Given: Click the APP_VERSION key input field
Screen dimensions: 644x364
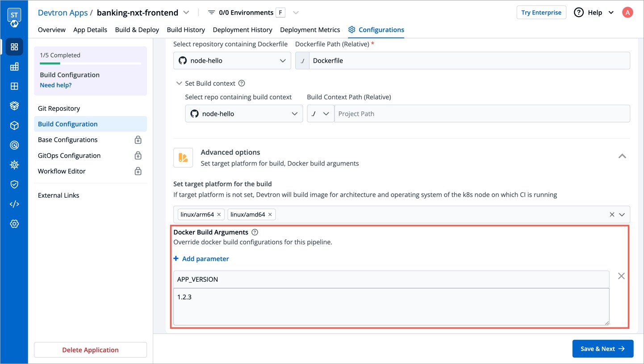Looking at the screenshot, I should pyautogui.click(x=391, y=279).
